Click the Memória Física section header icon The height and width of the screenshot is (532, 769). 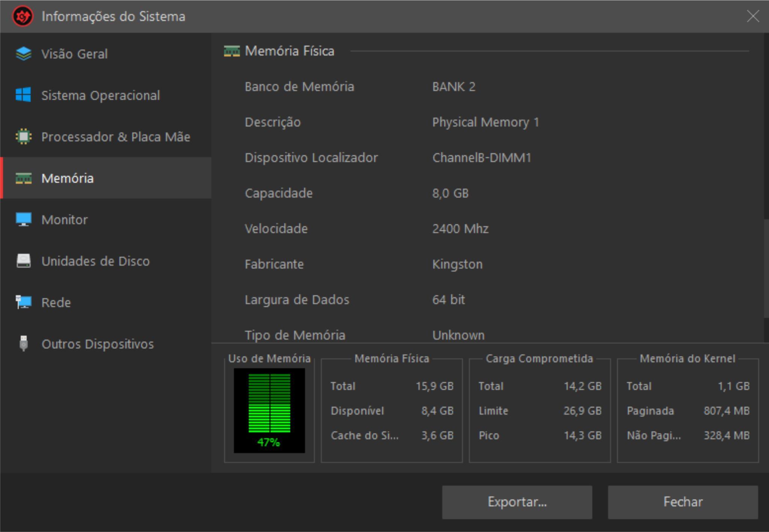pos(232,51)
